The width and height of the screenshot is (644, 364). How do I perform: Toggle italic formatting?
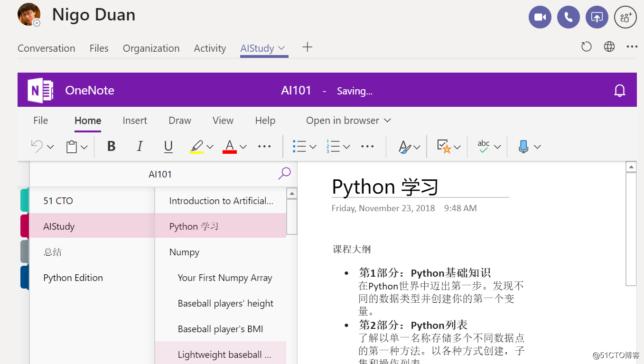(x=140, y=147)
